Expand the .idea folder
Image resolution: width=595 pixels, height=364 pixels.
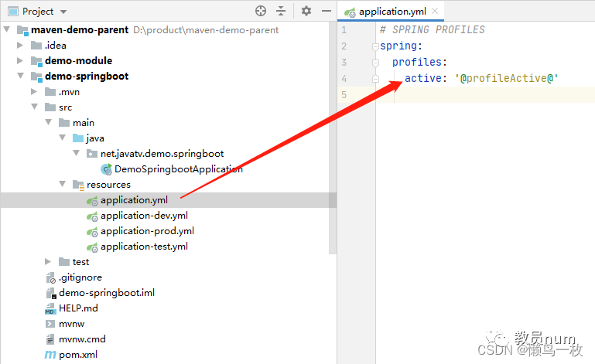[x=20, y=45]
